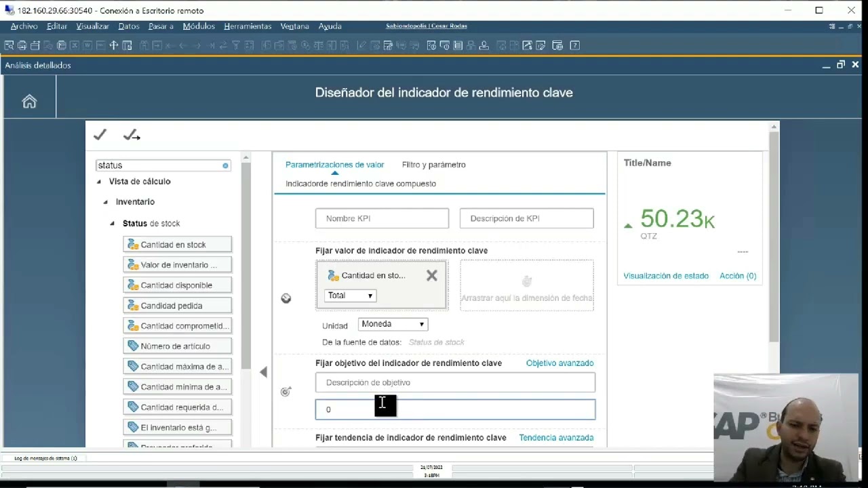The image size is (868, 488).
Task: Open the Moneda unit dropdown
Action: (393, 324)
